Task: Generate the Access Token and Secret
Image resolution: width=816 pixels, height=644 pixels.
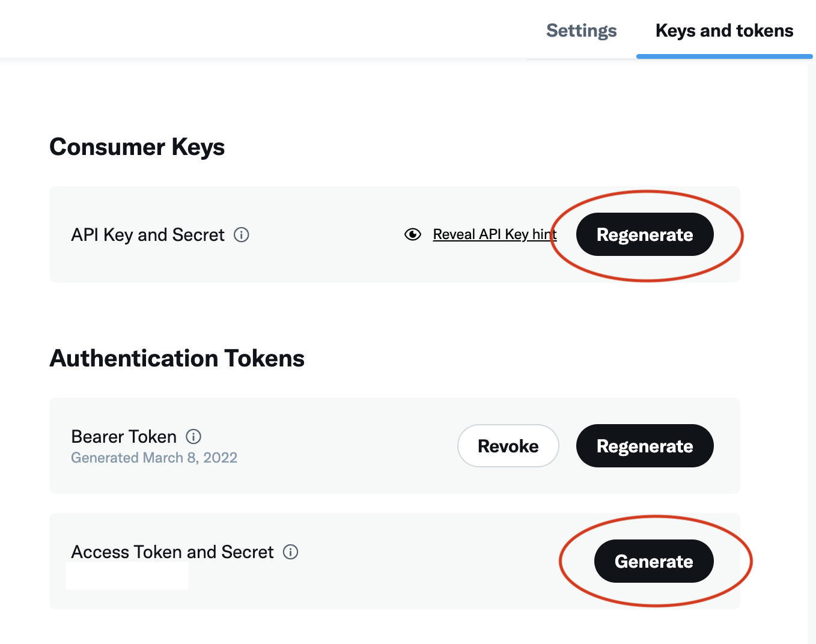Action: tap(654, 561)
